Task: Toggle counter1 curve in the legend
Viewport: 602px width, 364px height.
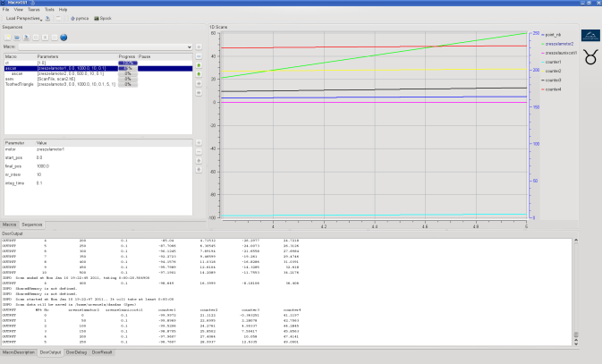Action: click(551, 63)
